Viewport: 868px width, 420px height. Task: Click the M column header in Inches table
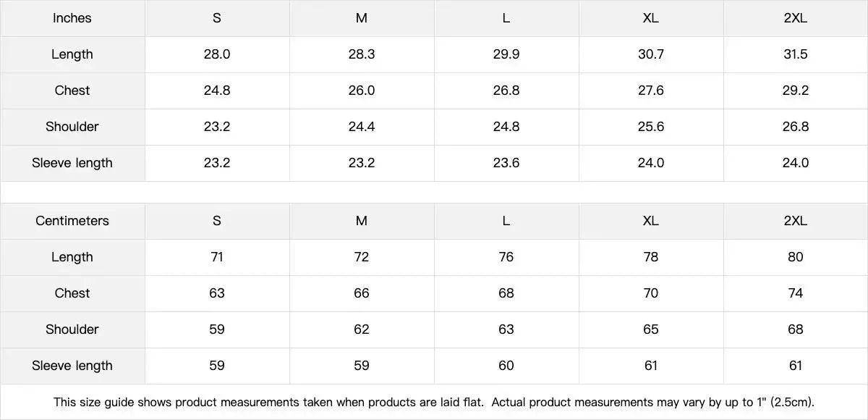click(x=361, y=18)
